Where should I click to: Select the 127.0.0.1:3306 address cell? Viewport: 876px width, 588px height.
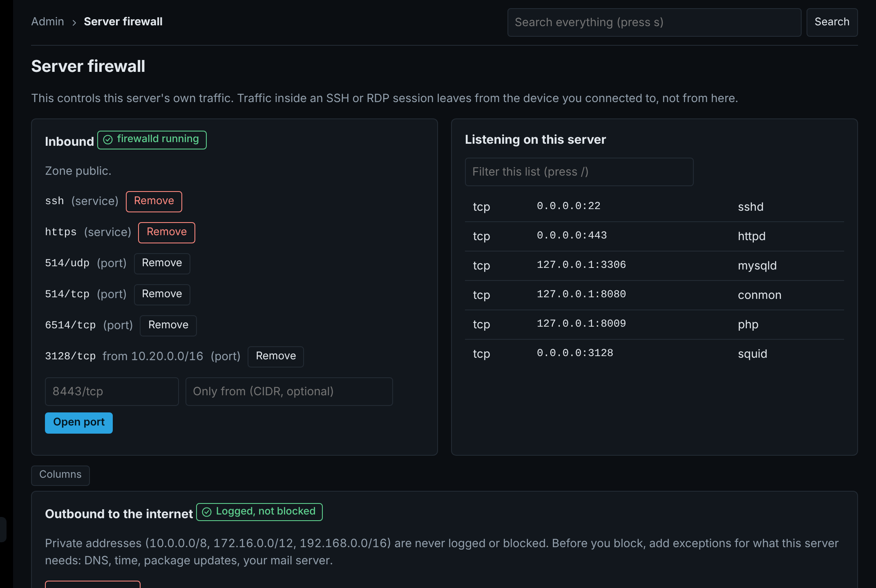[581, 265]
